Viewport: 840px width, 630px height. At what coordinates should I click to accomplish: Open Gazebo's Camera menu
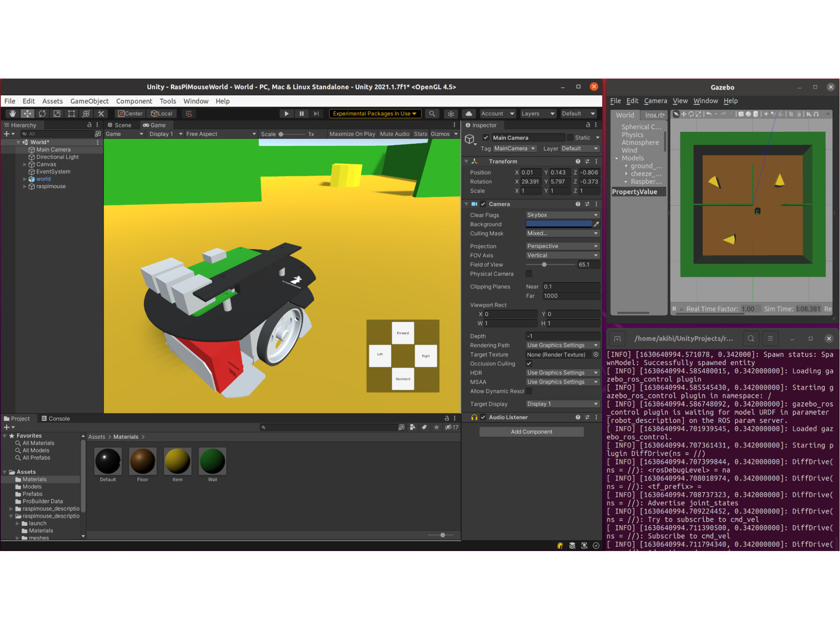[656, 101]
